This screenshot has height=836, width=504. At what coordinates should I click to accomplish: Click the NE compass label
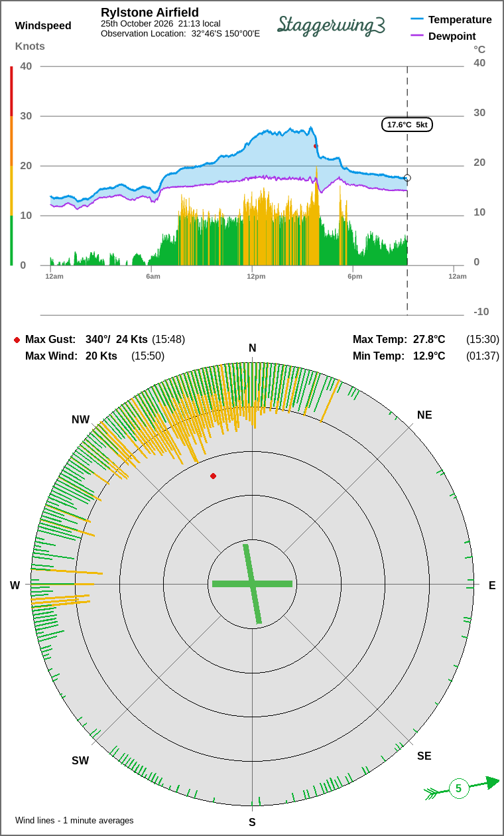pos(424,415)
